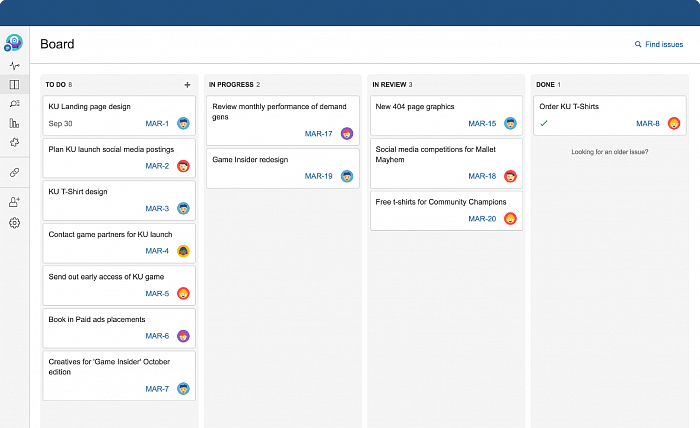Open the issue search icon in sidebar
The height and width of the screenshot is (428, 700).
point(14,104)
